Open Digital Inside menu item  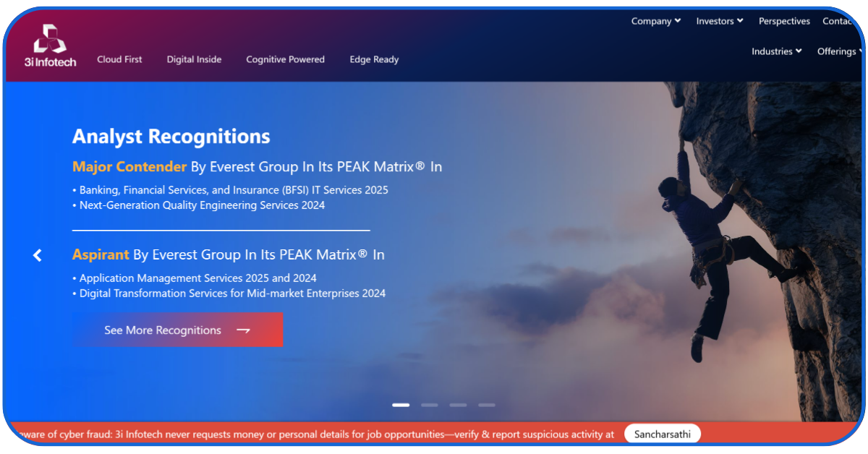pyautogui.click(x=194, y=59)
